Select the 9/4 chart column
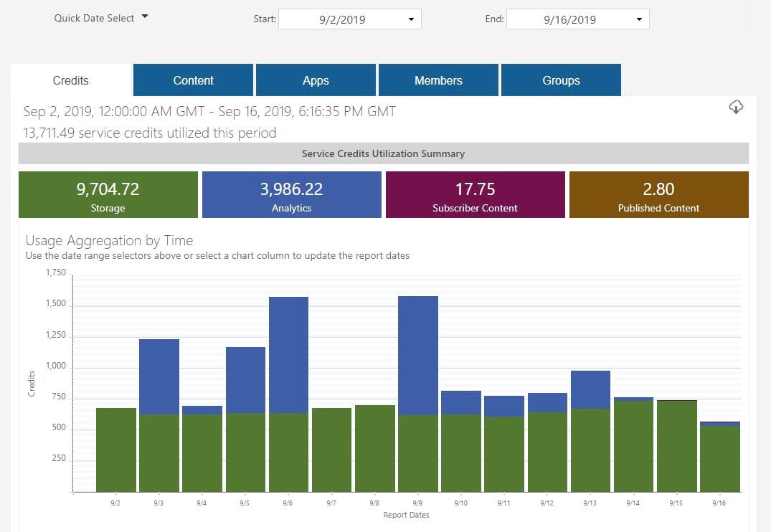The height and width of the screenshot is (532, 771). tap(202, 449)
